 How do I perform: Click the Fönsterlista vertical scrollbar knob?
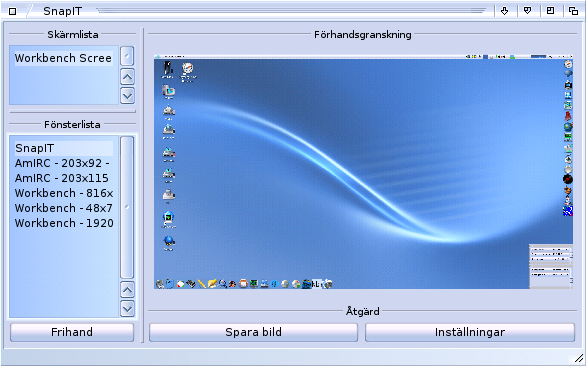(x=127, y=207)
